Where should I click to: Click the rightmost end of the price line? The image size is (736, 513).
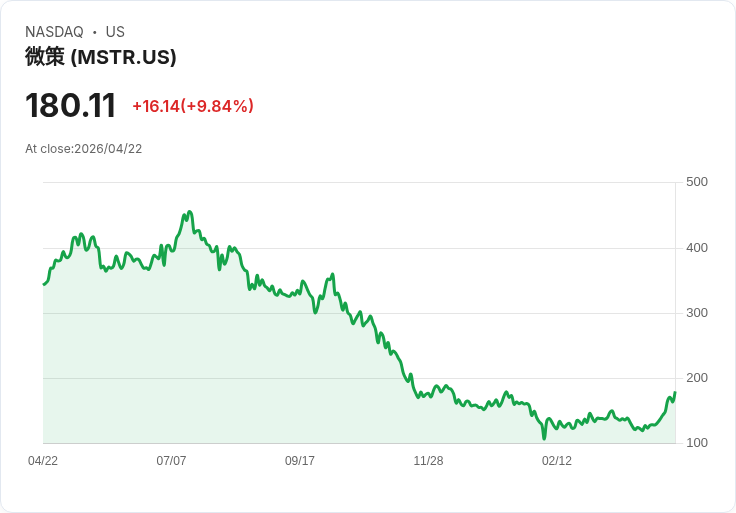point(675,392)
